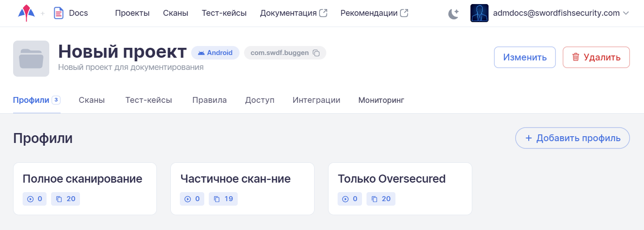Open the Документация external link
Viewport: 644px width, 230px height.
pyautogui.click(x=293, y=13)
